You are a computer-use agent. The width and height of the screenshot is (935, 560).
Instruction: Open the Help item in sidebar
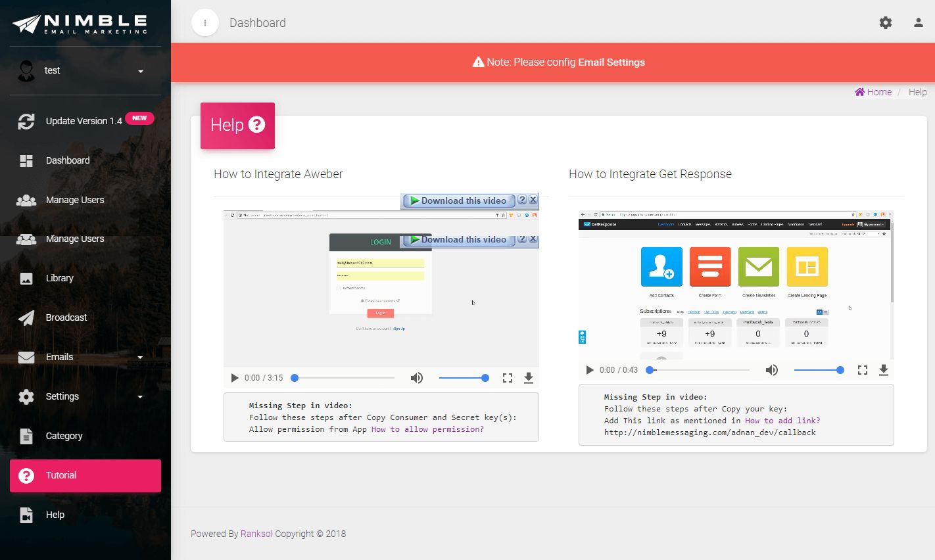pyautogui.click(x=85, y=515)
